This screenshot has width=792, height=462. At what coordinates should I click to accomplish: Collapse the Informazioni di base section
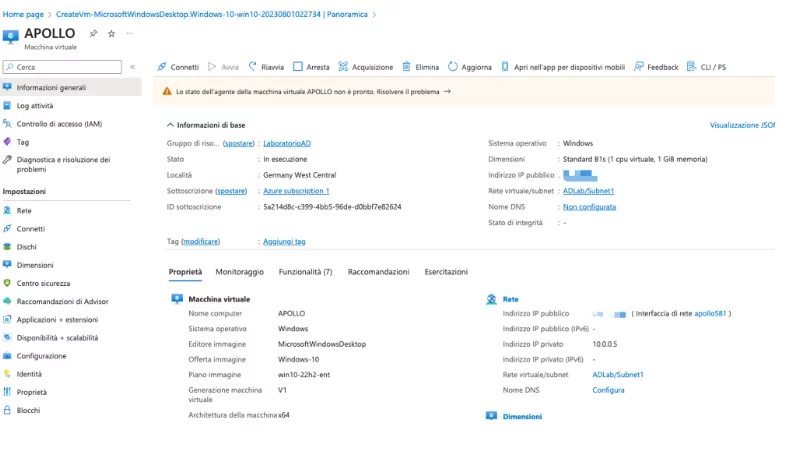(x=170, y=125)
